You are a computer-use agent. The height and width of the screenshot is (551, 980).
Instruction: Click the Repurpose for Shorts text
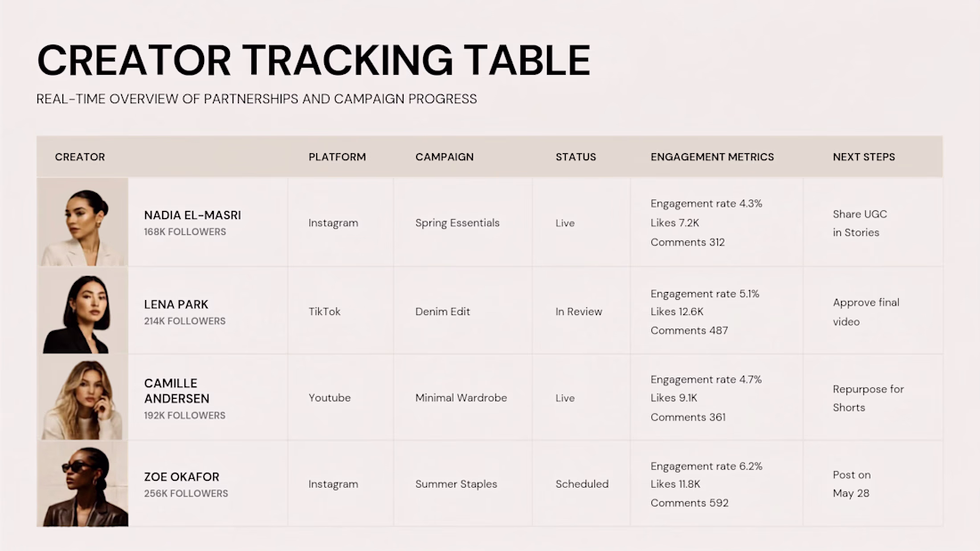click(868, 398)
